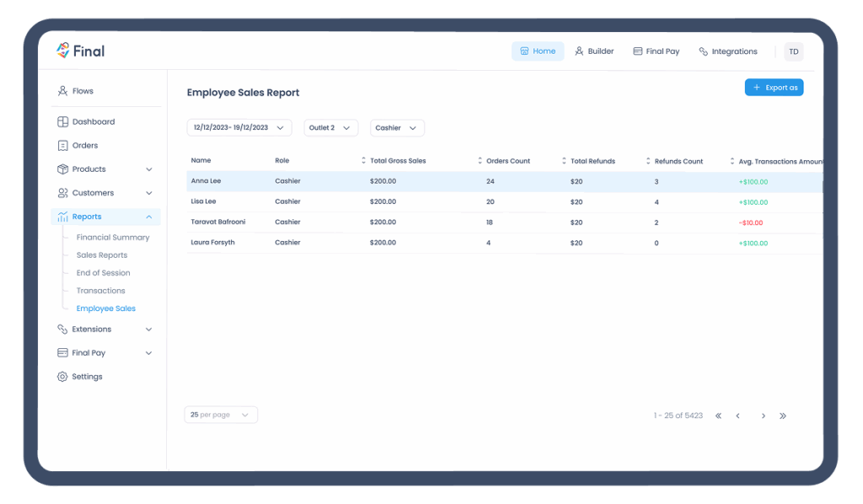Select the Taravat Bafrooni row name
This screenshot has height=504, width=863.
tap(218, 222)
